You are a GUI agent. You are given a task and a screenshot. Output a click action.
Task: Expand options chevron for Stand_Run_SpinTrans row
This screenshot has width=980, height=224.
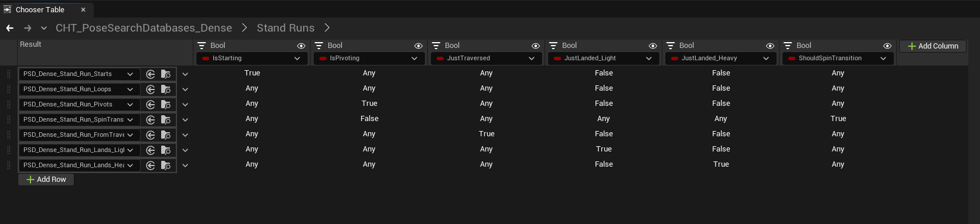tap(185, 120)
